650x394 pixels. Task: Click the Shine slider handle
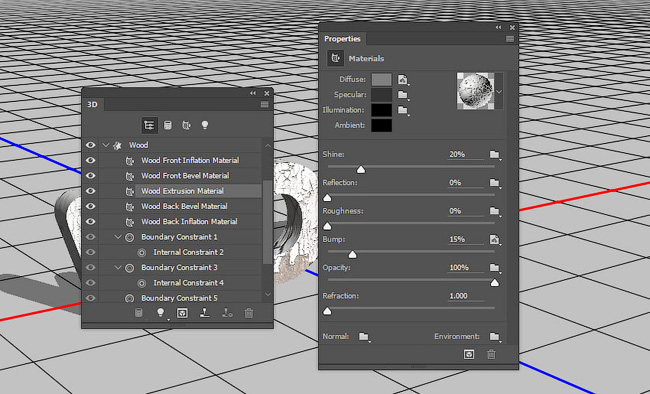361,170
